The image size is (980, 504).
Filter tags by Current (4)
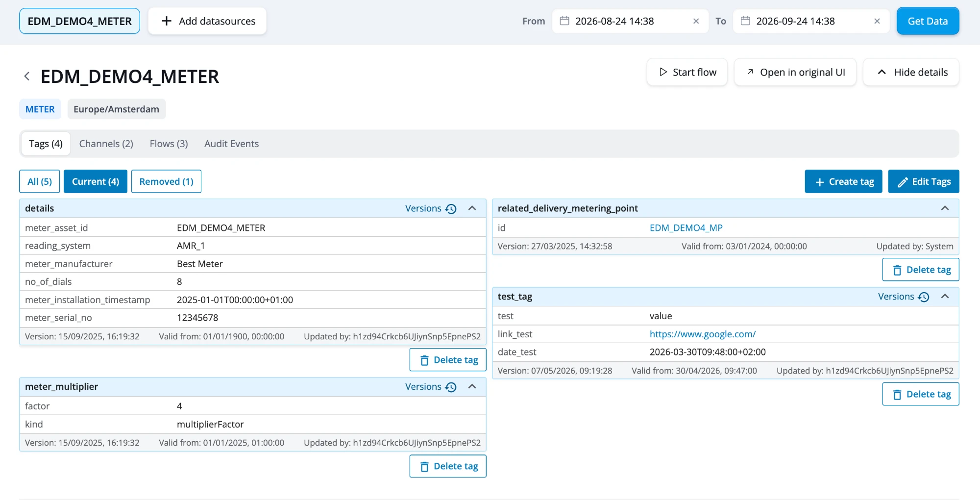point(96,181)
